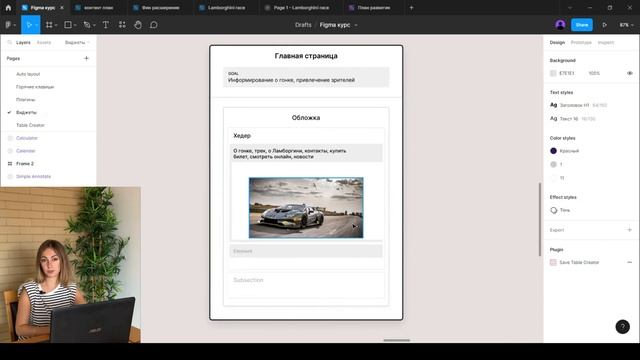Select the Hand tool
Image resolution: width=640 pixels, height=360 pixels.
coord(138,25)
